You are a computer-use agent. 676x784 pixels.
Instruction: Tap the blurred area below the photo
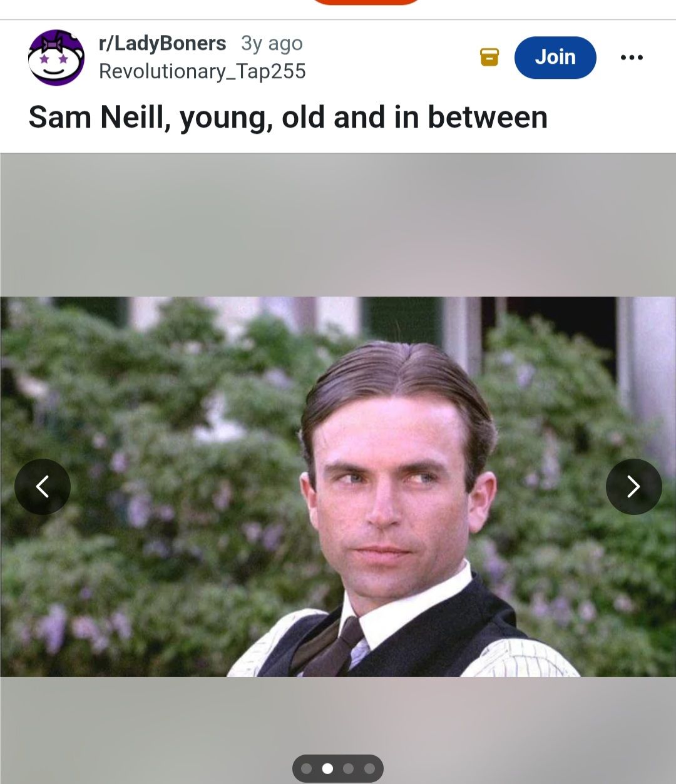click(x=338, y=713)
